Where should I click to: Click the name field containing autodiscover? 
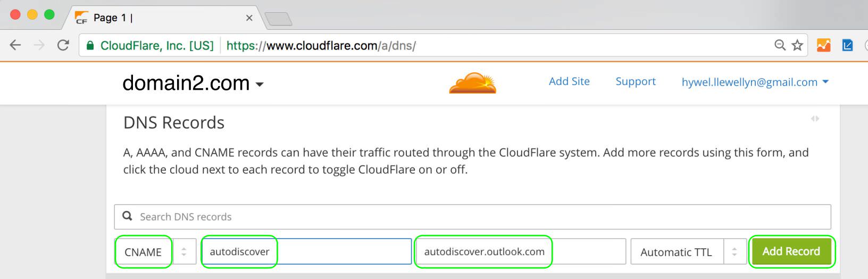tap(307, 251)
